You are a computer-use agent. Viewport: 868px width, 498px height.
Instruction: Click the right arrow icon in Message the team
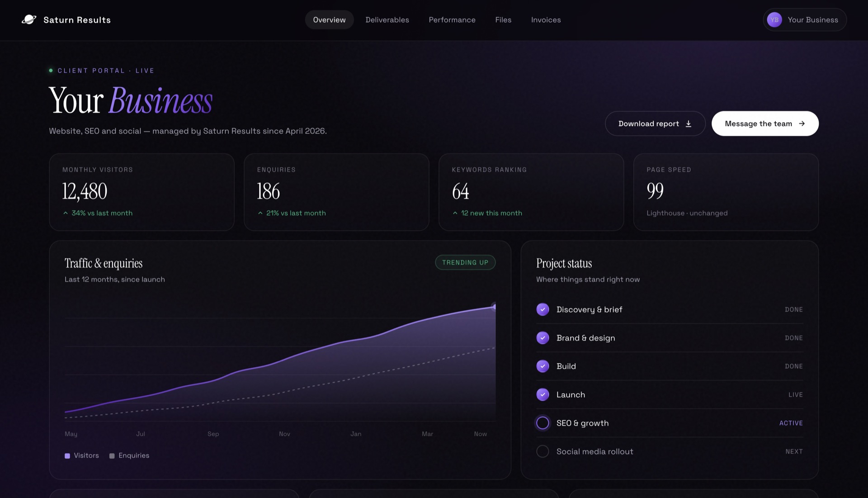click(802, 123)
